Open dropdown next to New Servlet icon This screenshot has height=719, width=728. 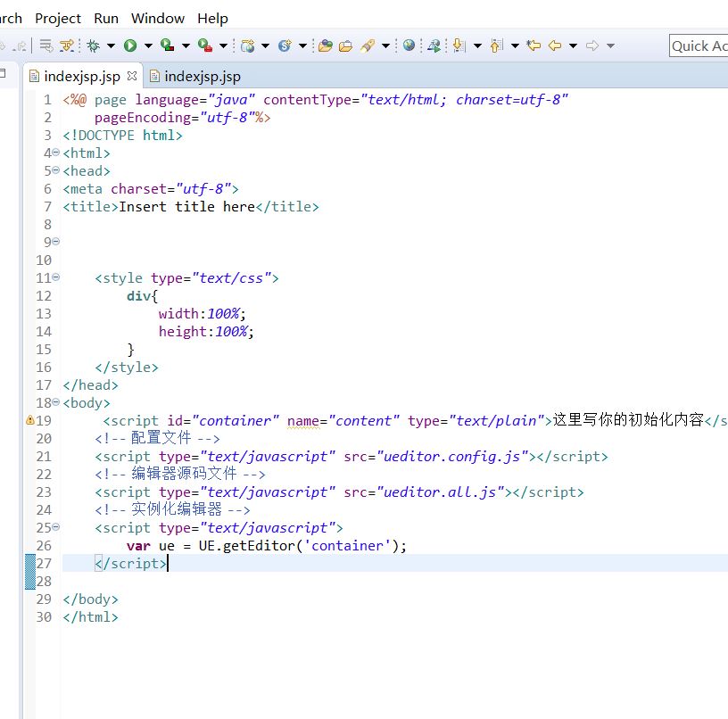302,46
